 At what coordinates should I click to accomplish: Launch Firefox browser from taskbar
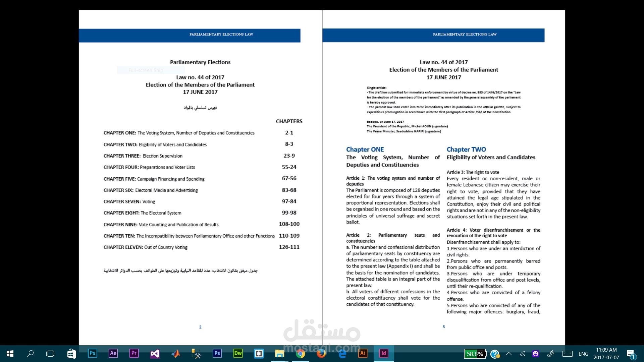pos(321,353)
